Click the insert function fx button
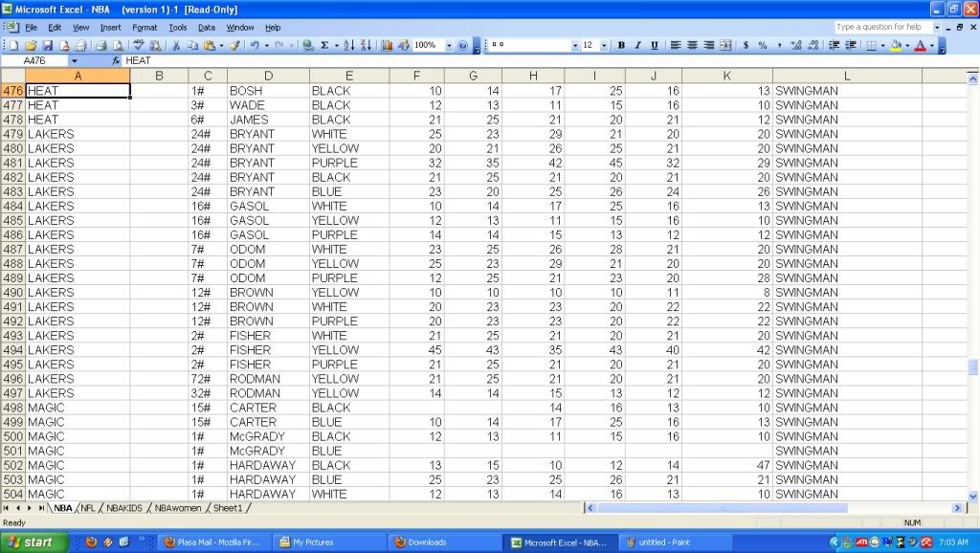 coord(116,60)
